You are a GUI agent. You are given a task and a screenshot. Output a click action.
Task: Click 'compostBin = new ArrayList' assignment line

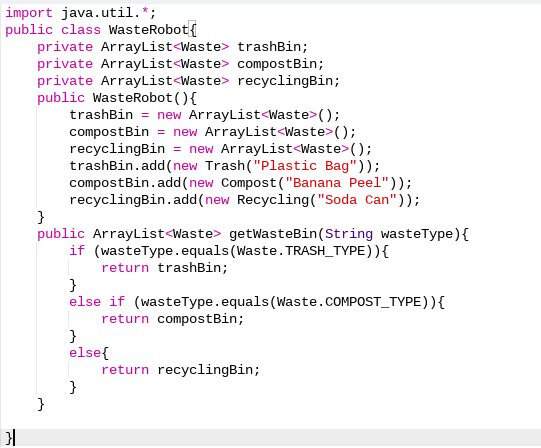[213, 132]
